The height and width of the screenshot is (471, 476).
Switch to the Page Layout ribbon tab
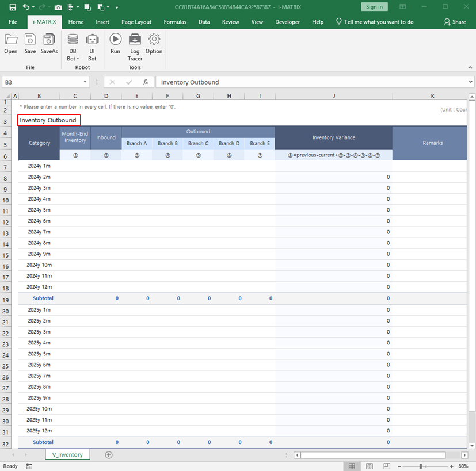(136, 22)
